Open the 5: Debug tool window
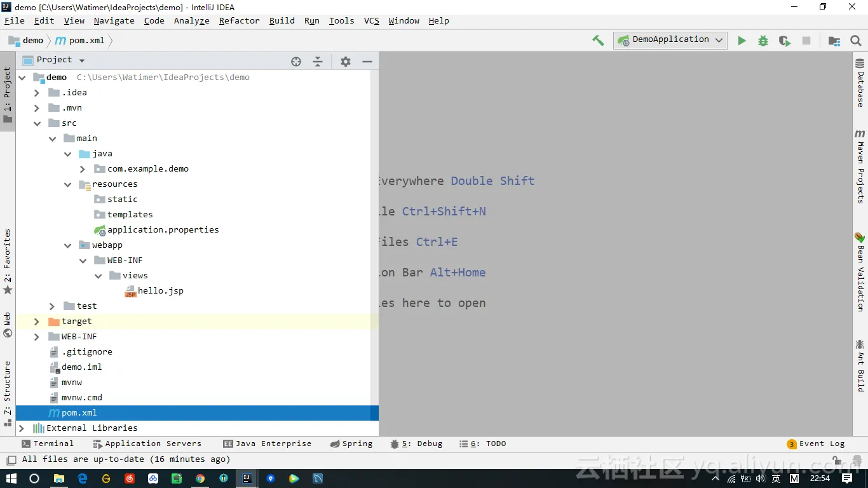The image size is (868, 488). pos(416,444)
